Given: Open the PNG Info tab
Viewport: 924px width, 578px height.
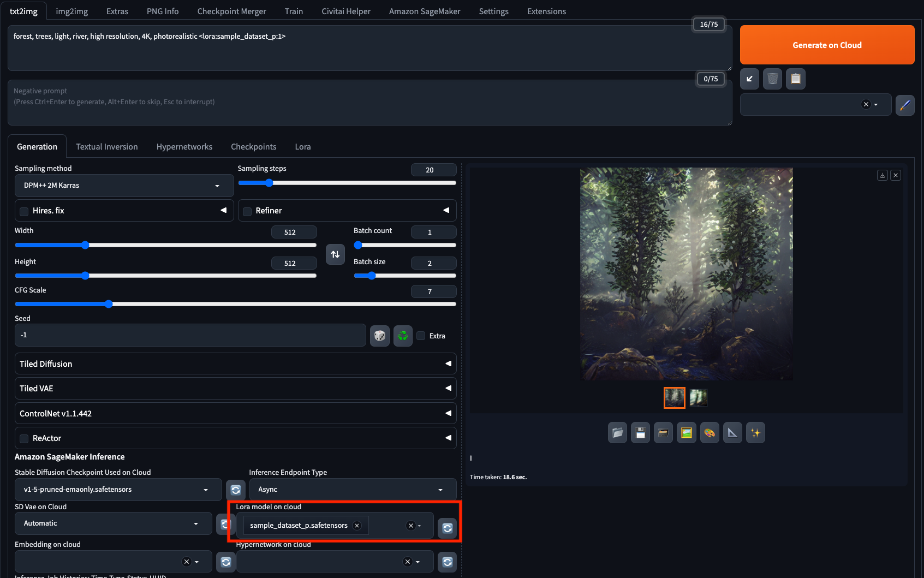Looking at the screenshot, I should point(163,11).
